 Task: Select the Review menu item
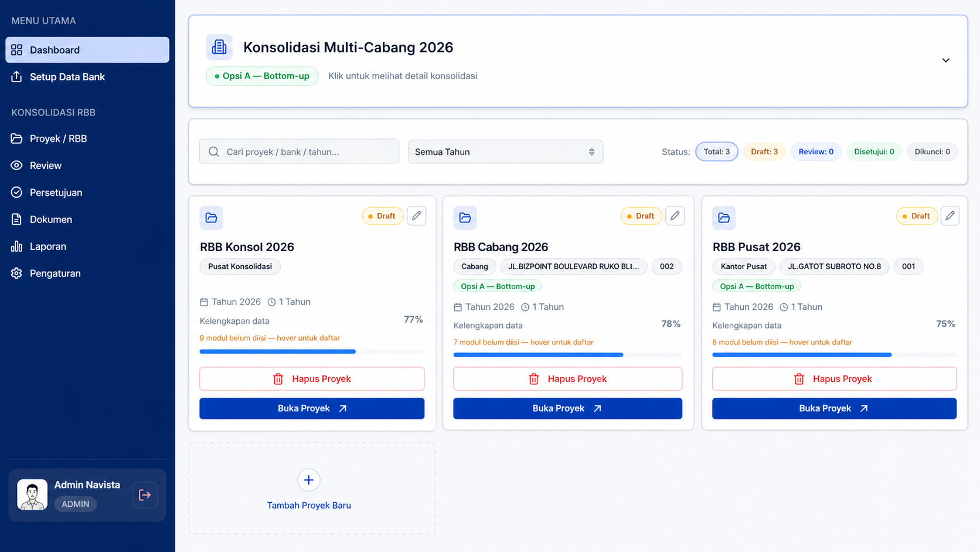click(x=87, y=165)
